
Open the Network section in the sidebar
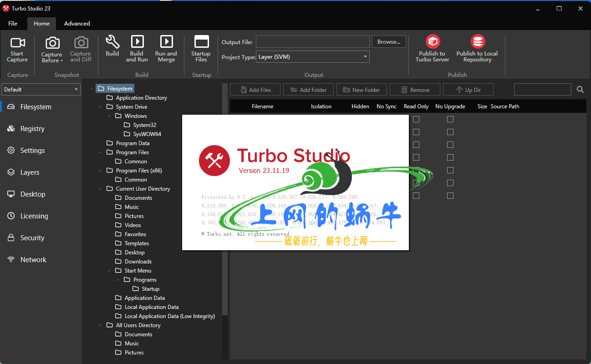(33, 260)
